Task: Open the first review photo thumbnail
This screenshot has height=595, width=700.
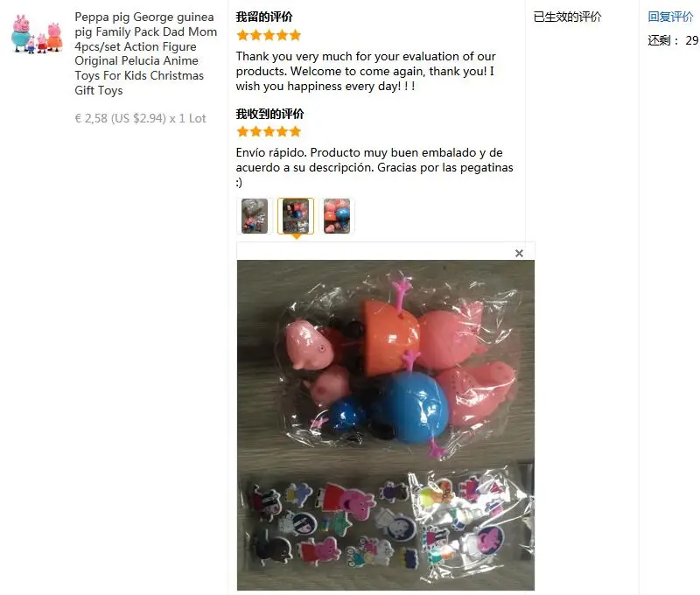Action: coord(255,216)
